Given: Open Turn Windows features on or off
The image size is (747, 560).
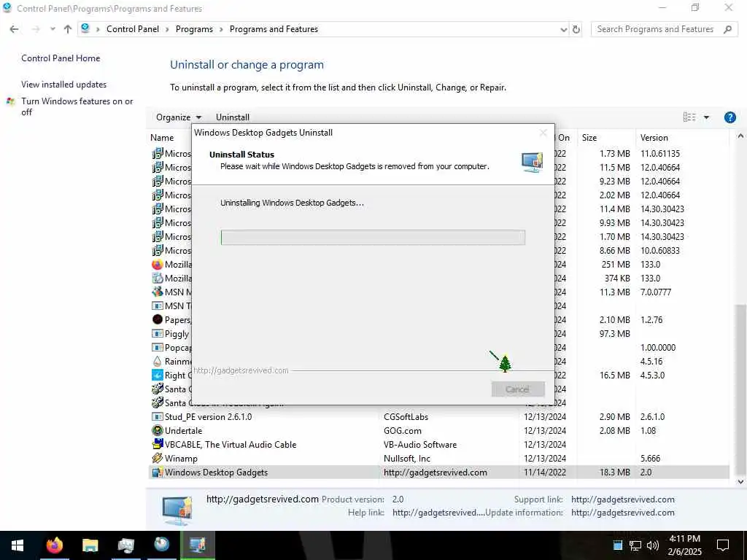Looking at the screenshot, I should point(77,106).
